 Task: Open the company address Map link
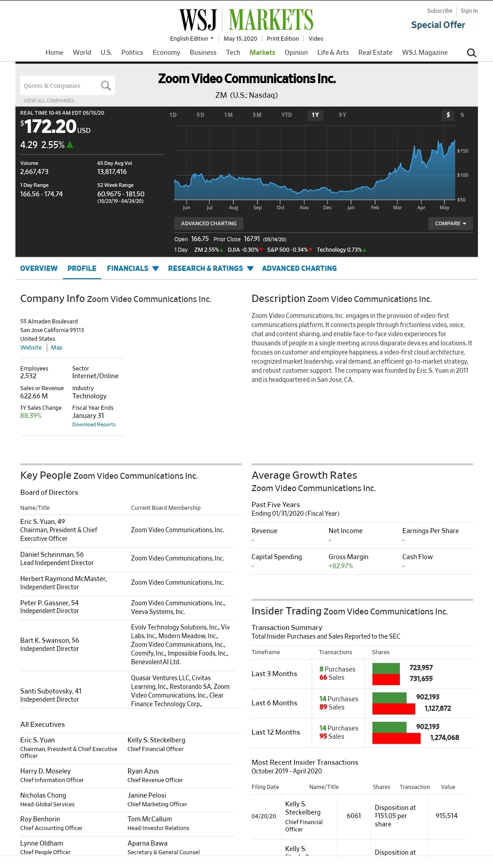(x=57, y=348)
